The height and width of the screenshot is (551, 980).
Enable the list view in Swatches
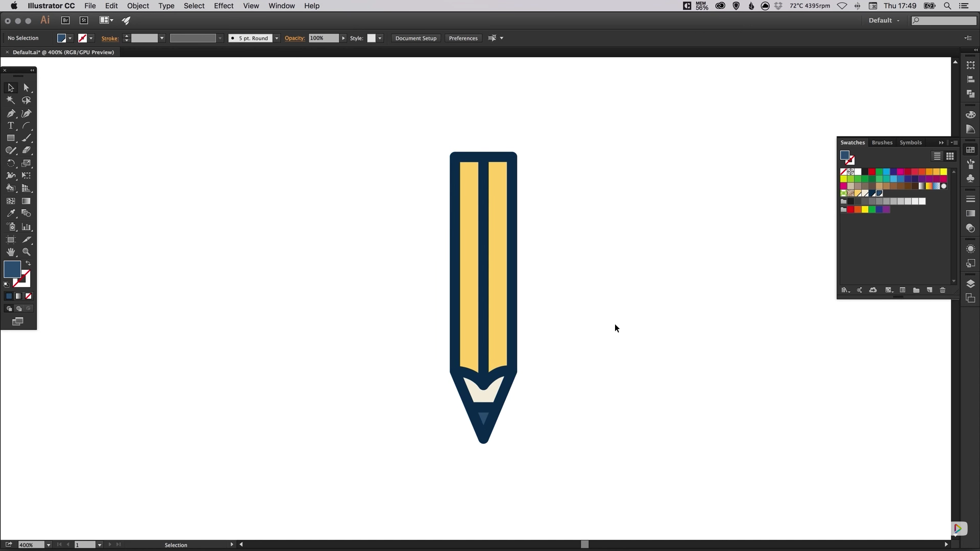pos(937,156)
